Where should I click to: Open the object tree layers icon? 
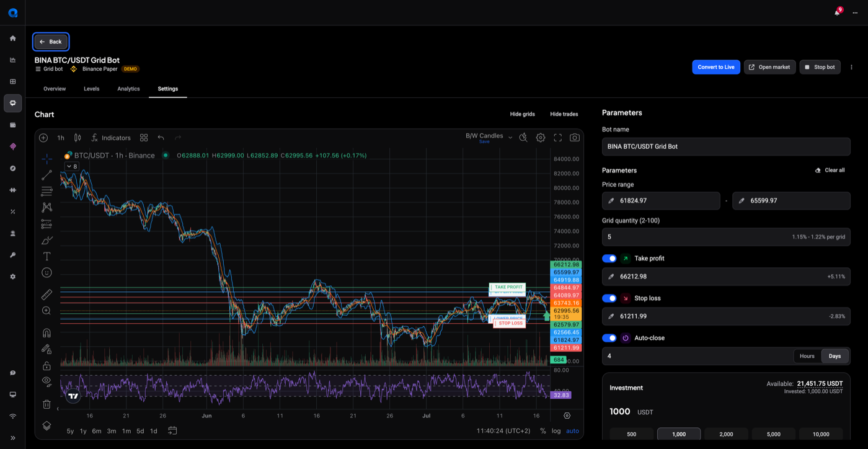(x=46, y=425)
